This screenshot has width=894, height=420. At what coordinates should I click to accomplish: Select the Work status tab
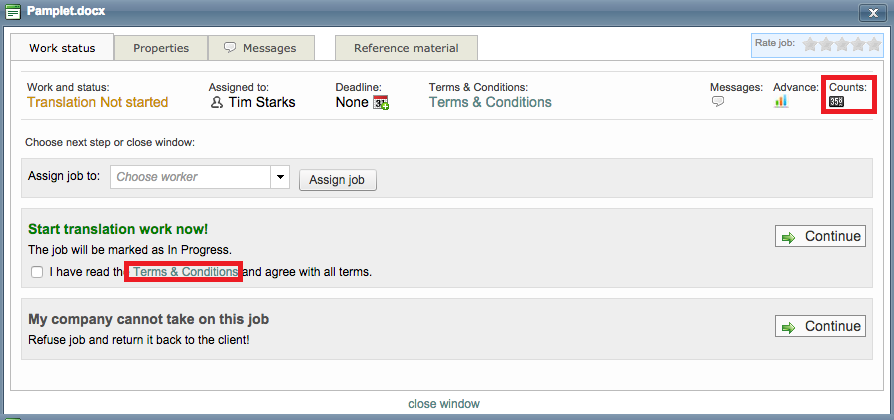pyautogui.click(x=62, y=48)
